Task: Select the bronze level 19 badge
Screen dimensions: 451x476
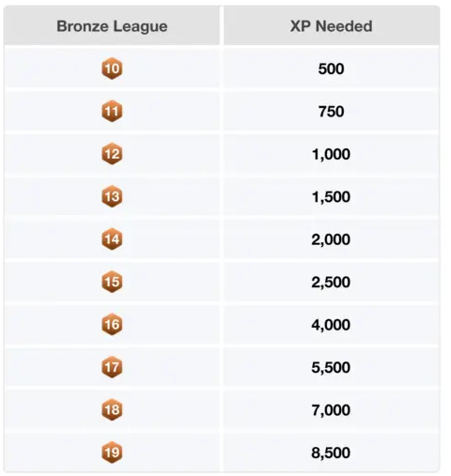Action: [112, 453]
